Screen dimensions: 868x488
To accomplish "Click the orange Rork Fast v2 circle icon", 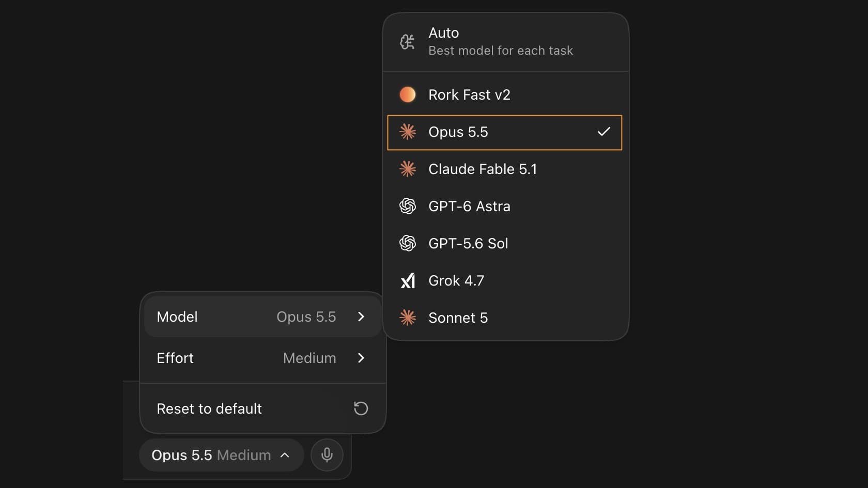I will point(408,95).
